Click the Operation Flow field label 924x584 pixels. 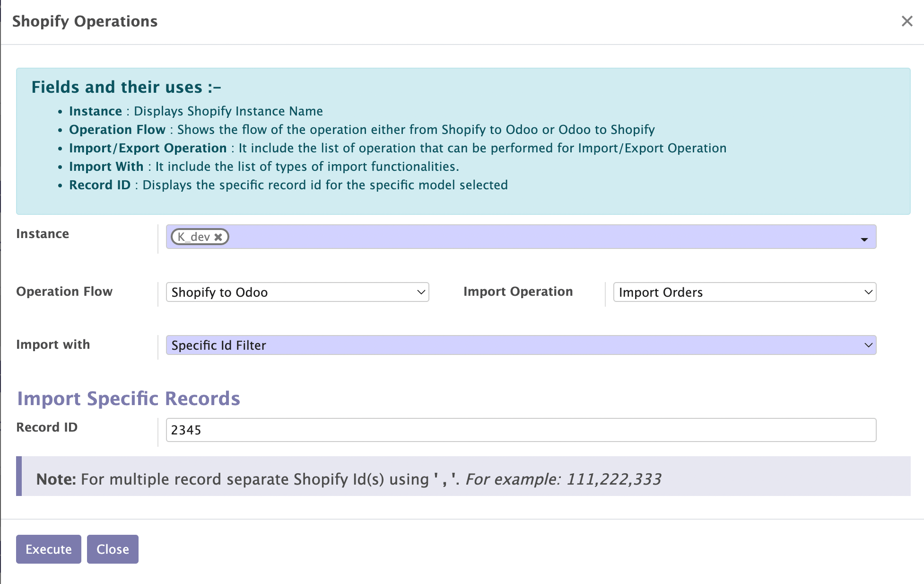[64, 292]
